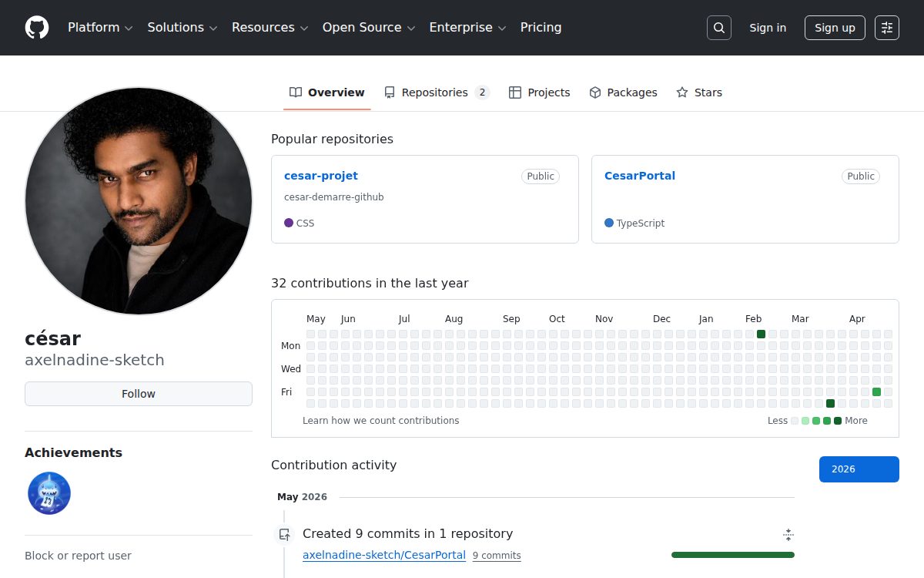
Task: Switch to the Projects tab
Action: click(x=540, y=92)
